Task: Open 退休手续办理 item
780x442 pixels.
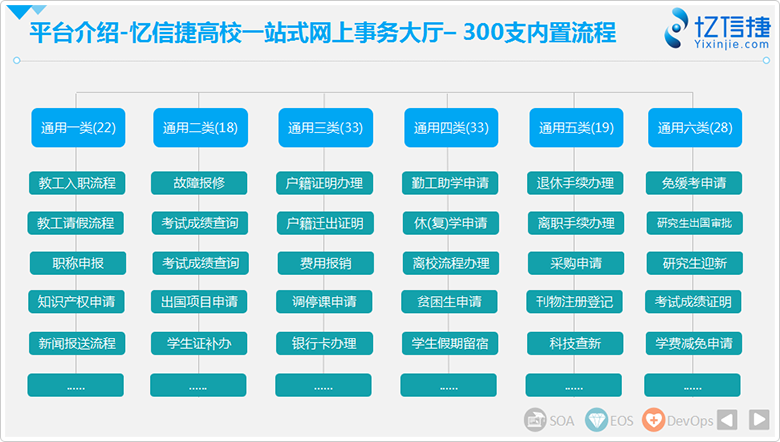Action: 575,183
